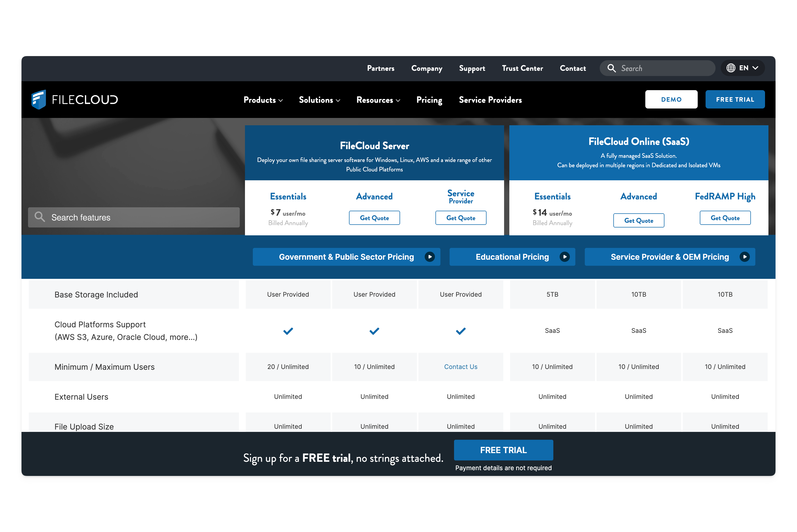The height and width of the screenshot is (532, 797).
Task: Click 'Payment details are not required' text
Action: 503,468
